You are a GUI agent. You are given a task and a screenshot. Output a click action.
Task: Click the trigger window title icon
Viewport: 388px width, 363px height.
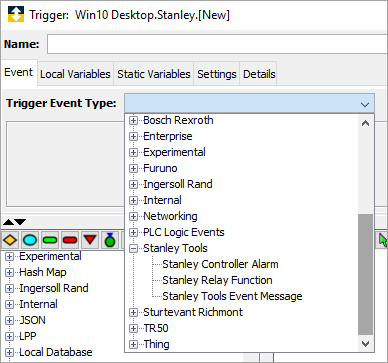(16, 14)
